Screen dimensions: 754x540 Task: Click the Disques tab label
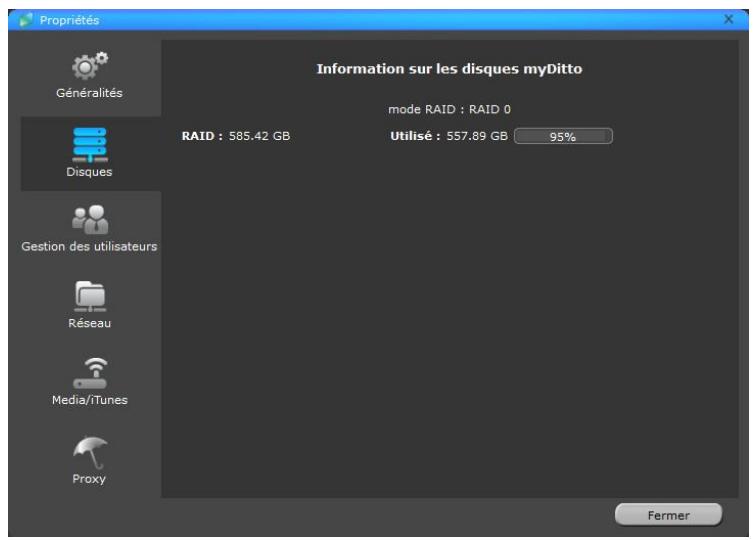[89, 172]
